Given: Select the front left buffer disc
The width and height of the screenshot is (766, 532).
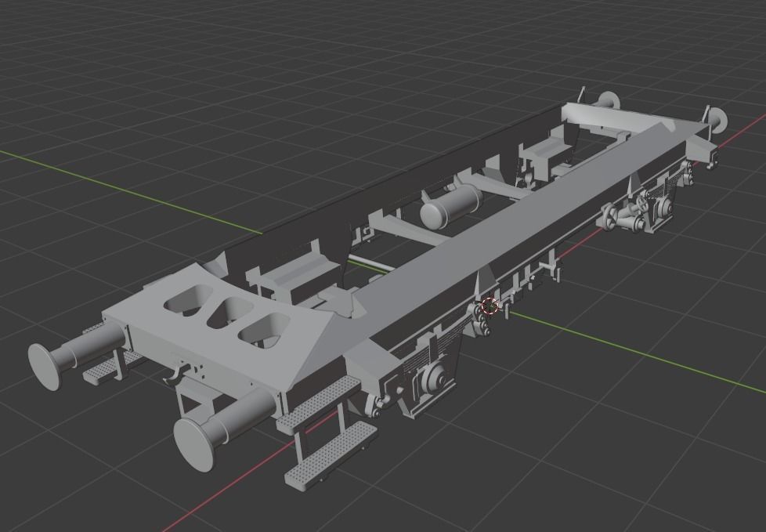Looking at the screenshot, I should [x=45, y=366].
